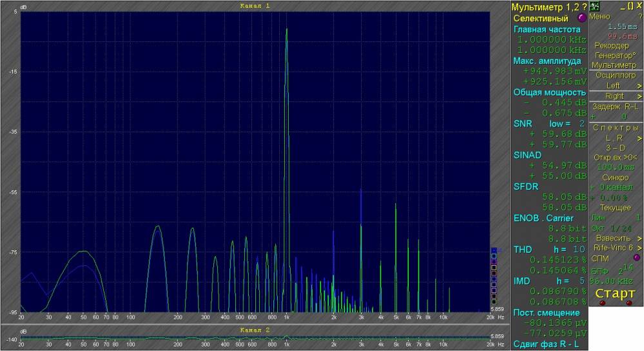Click the blue channel marker above the legend squares
Viewport: 644px width, 351px height.
[x=494, y=250]
